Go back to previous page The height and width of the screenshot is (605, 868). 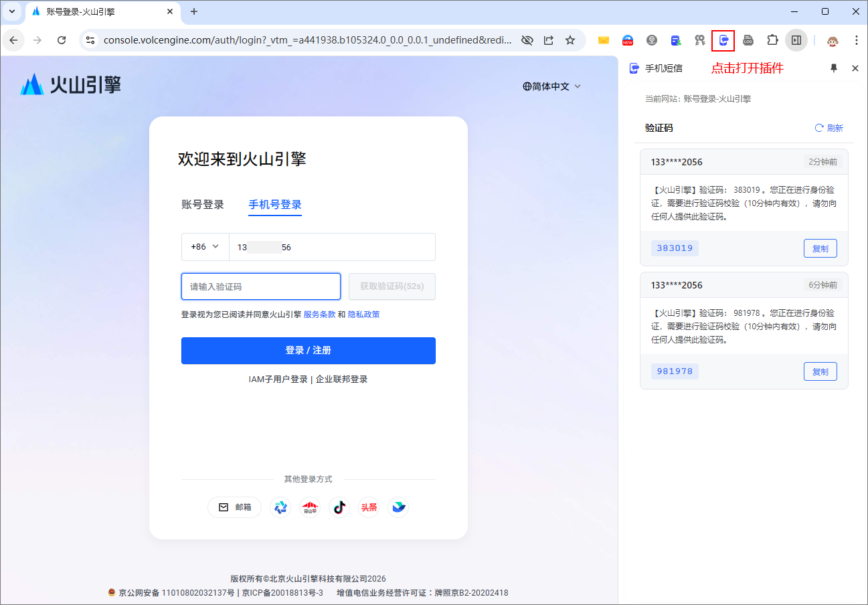(x=13, y=40)
